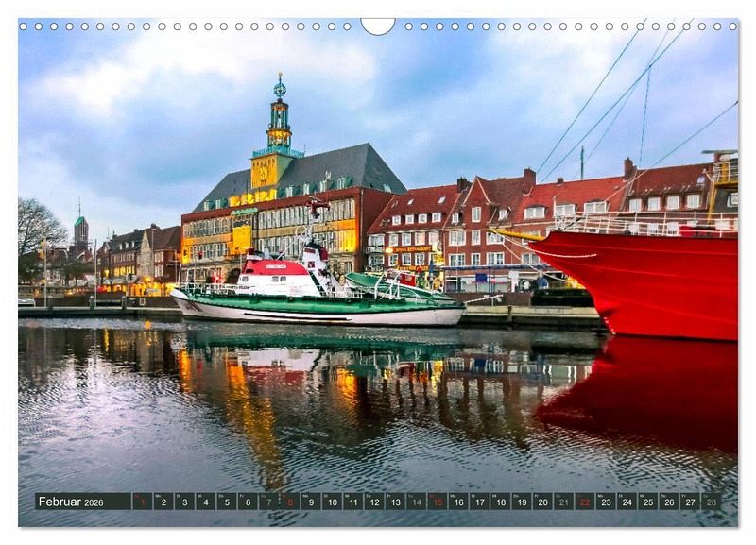Screen dimensions: 756x545
Task: Select the greyed day 21 cell
Action: coord(563,502)
